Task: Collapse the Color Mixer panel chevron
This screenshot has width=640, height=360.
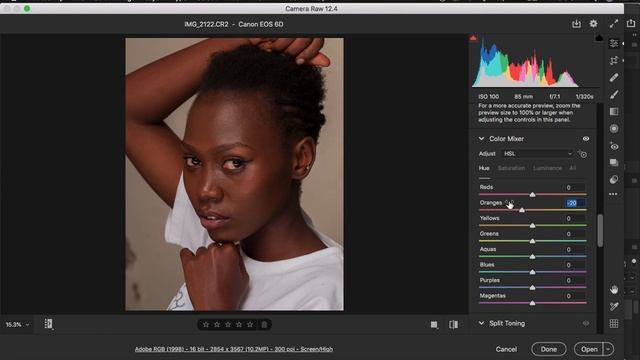Action: [482, 139]
